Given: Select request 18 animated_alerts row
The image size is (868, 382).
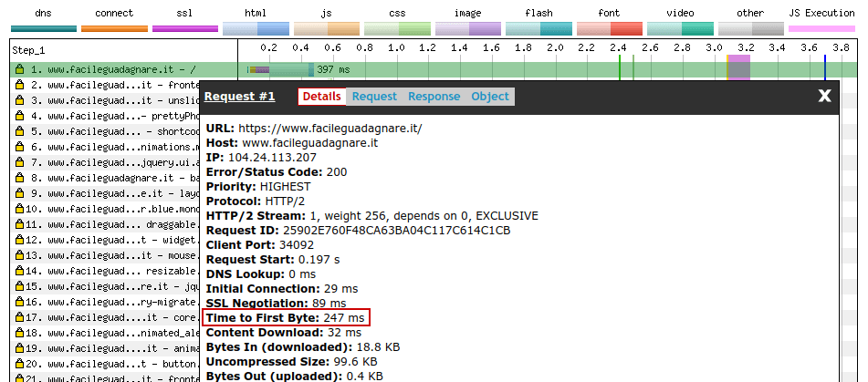Looking at the screenshot, I should 105,333.
